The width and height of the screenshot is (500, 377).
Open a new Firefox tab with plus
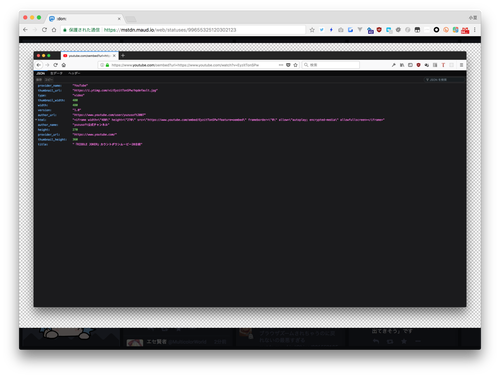tap(123, 55)
